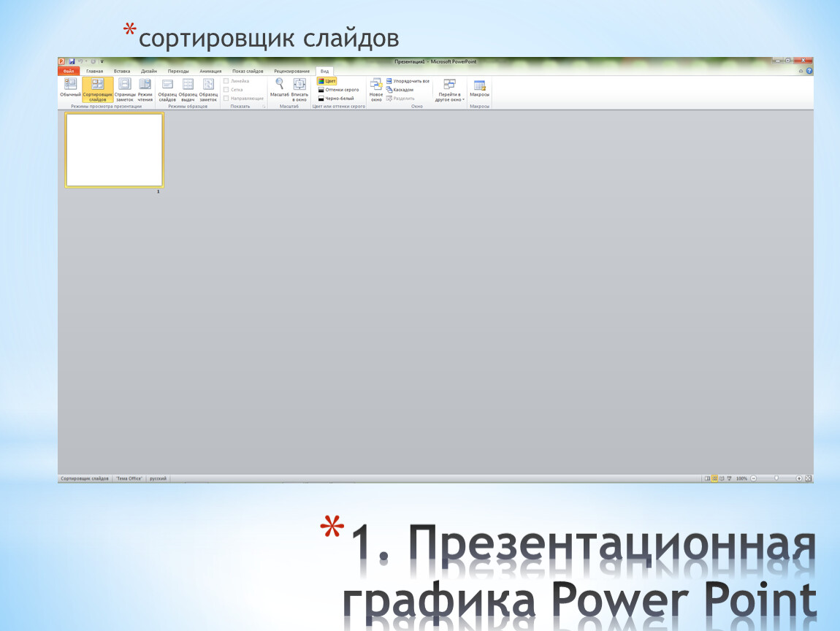The image size is (840, 631).
Task: Select Черно-белый mode
Action: [337, 99]
